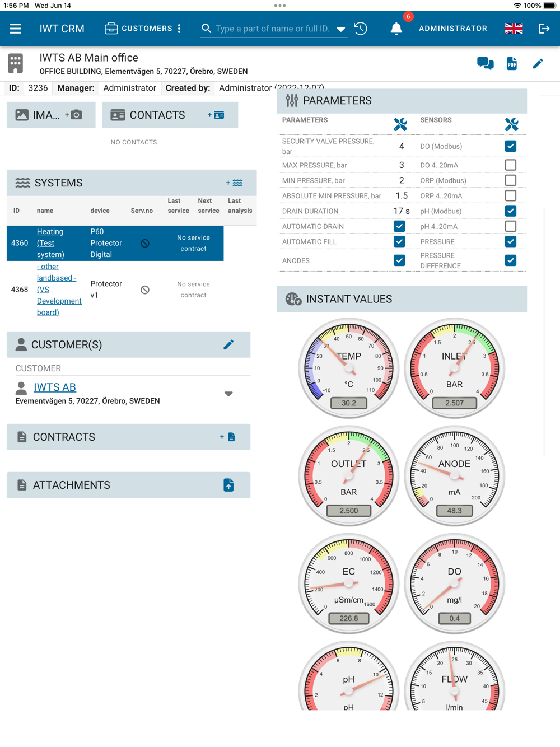Click the ABSOLUTE MIN PRESSURE value 1.5
Screen dimensions: 560x747
pyautogui.click(x=402, y=195)
